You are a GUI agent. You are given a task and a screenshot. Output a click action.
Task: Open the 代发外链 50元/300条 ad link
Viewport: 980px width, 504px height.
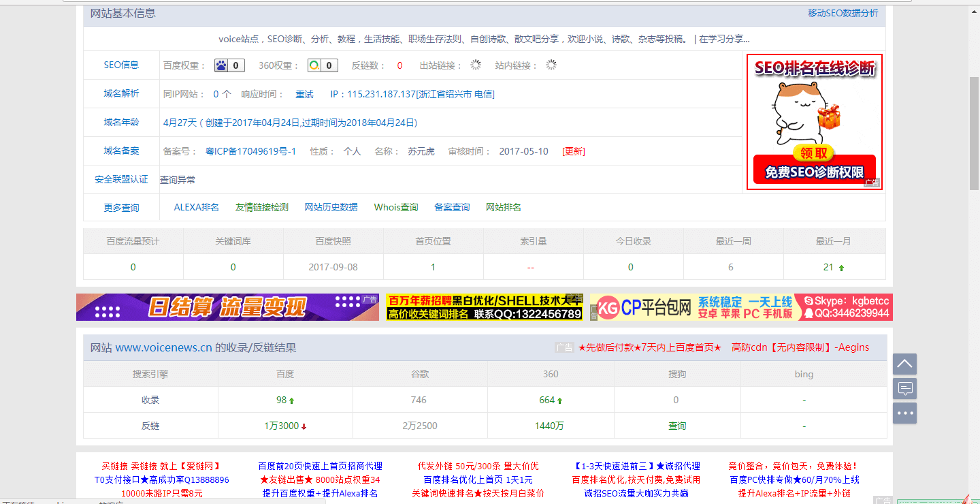point(478,466)
